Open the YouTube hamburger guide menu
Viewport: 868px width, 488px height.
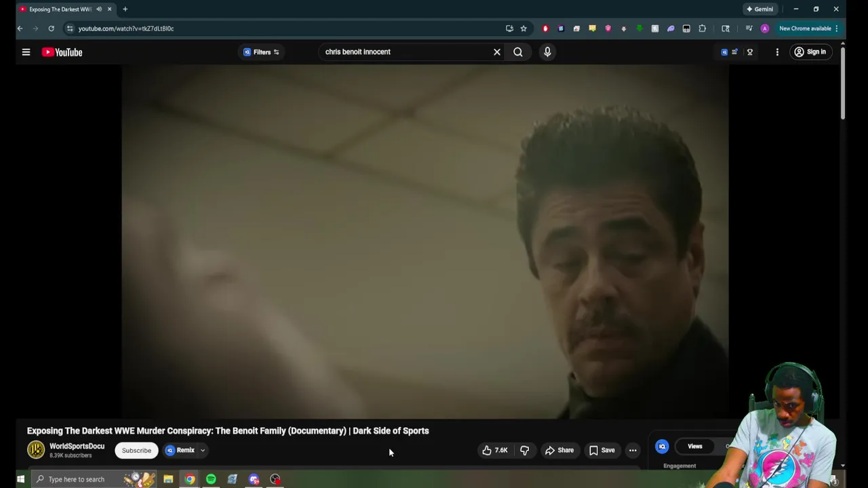click(26, 52)
